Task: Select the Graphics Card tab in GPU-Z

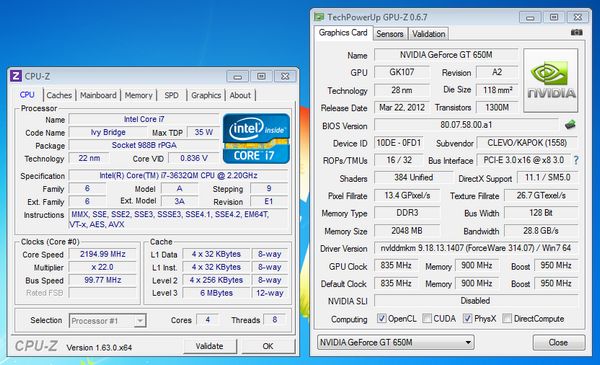Action: click(x=343, y=33)
